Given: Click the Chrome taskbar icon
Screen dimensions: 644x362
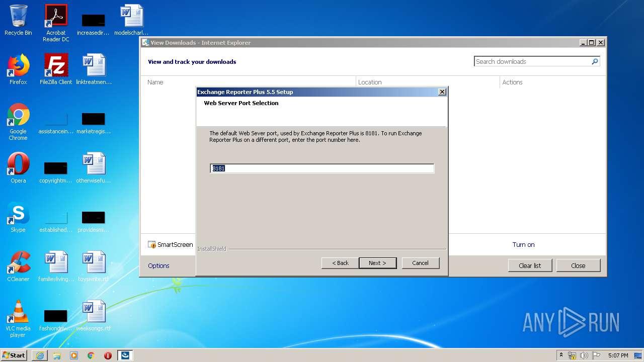Looking at the screenshot, I should pyautogui.click(x=91, y=355).
